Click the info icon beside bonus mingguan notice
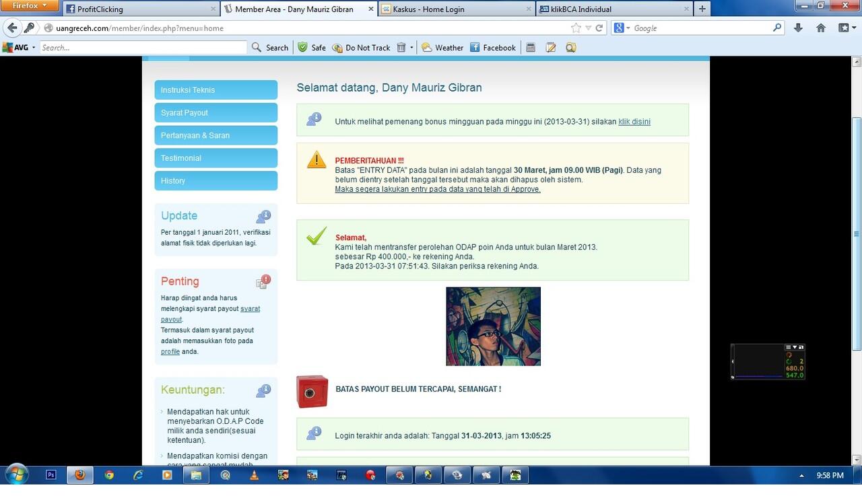Image resolution: width=862 pixels, height=504 pixels. click(314, 119)
